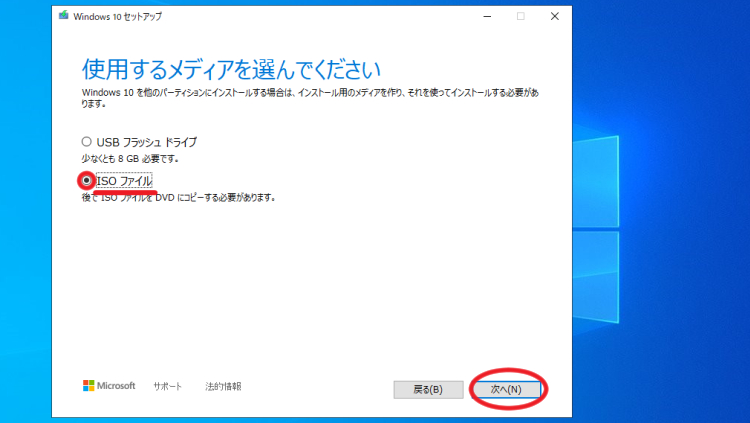Viewport: 750px width, 423px height.
Task: Click the 使用するメディアを選んでください heading
Action: point(231,69)
